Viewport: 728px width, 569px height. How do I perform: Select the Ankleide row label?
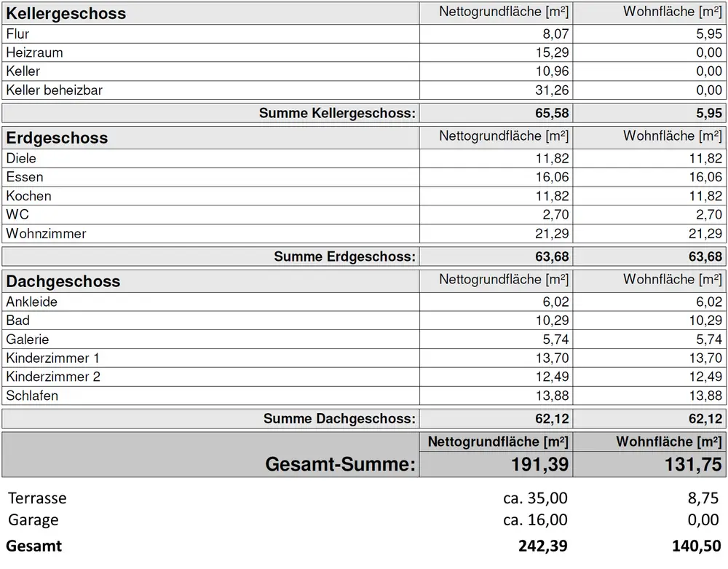tap(31, 302)
